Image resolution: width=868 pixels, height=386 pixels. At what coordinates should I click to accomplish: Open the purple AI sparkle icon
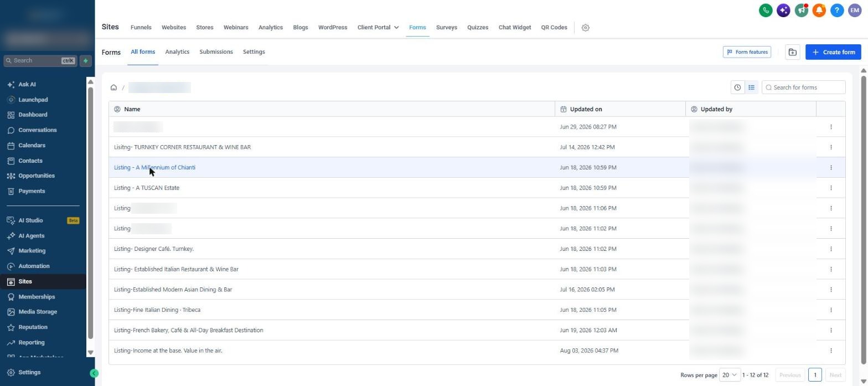tap(783, 10)
